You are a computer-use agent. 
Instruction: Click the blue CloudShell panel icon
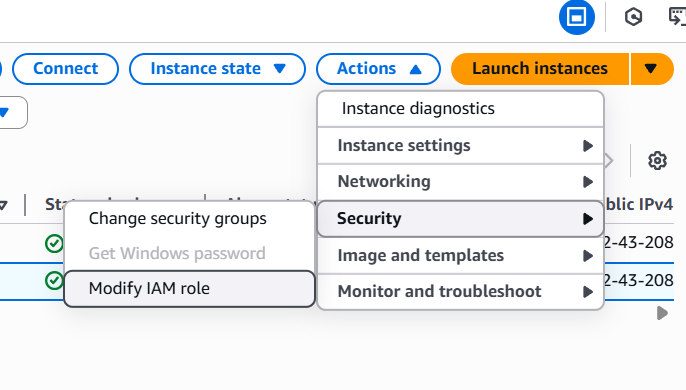coord(577,18)
